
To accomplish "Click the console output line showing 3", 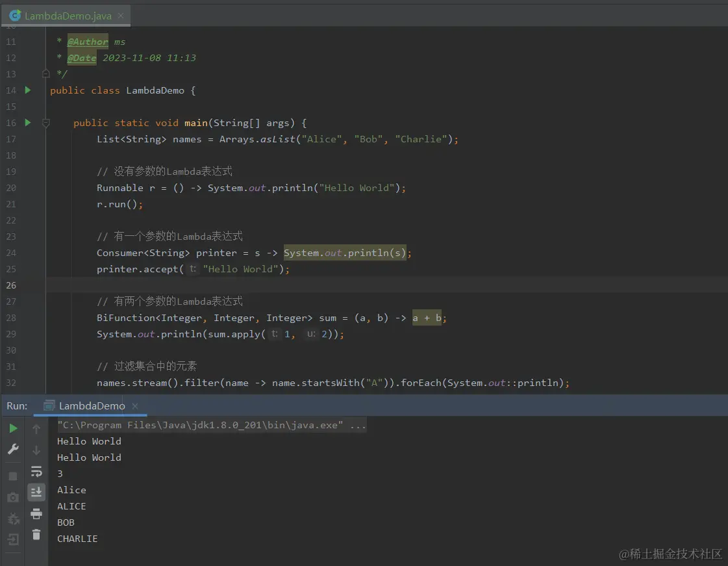I will [60, 474].
